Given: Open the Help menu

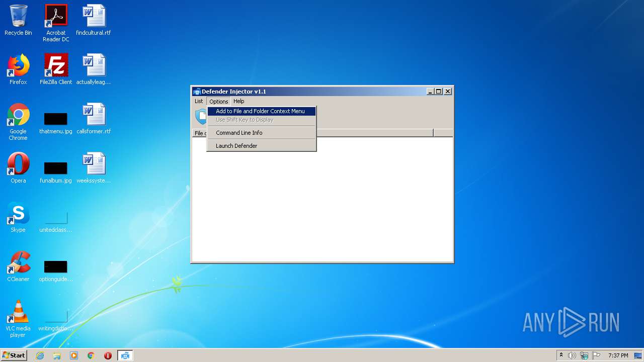Looking at the screenshot, I should [238, 101].
